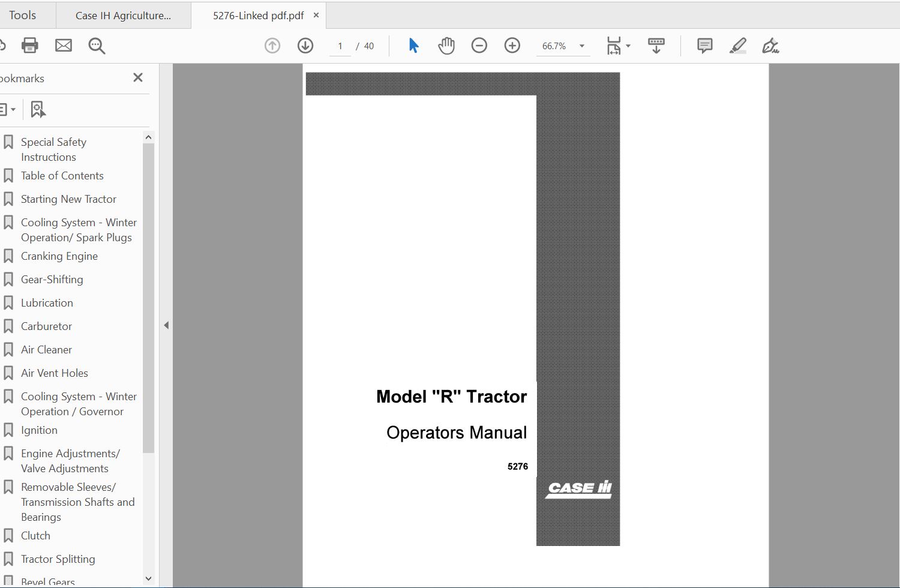Open the Carburetor bookmark
This screenshot has height=588, width=900.
click(x=46, y=326)
